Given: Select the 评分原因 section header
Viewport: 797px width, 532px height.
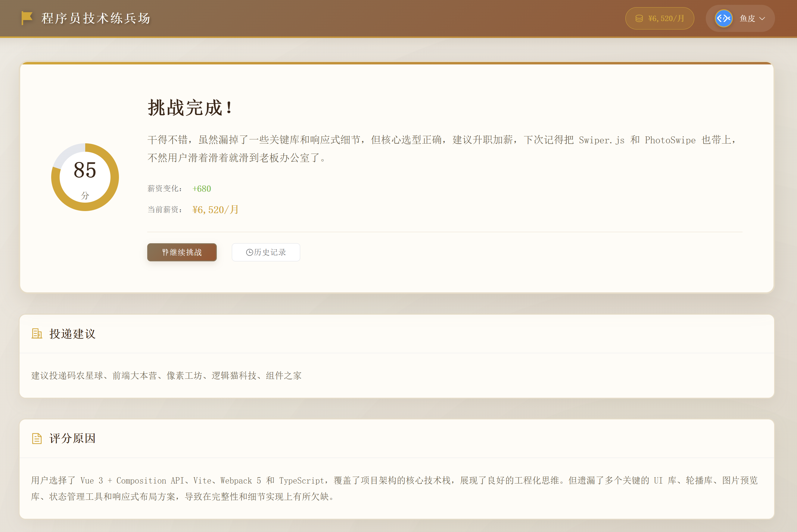Looking at the screenshot, I should point(72,438).
